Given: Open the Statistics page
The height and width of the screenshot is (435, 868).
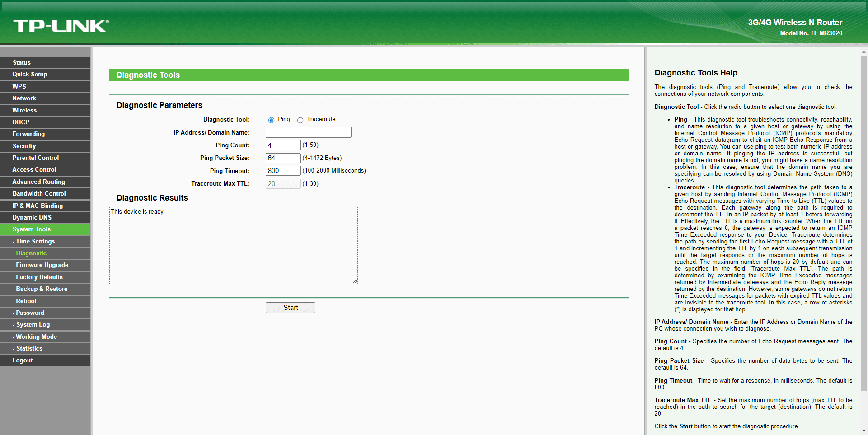Looking at the screenshot, I should click(45, 348).
